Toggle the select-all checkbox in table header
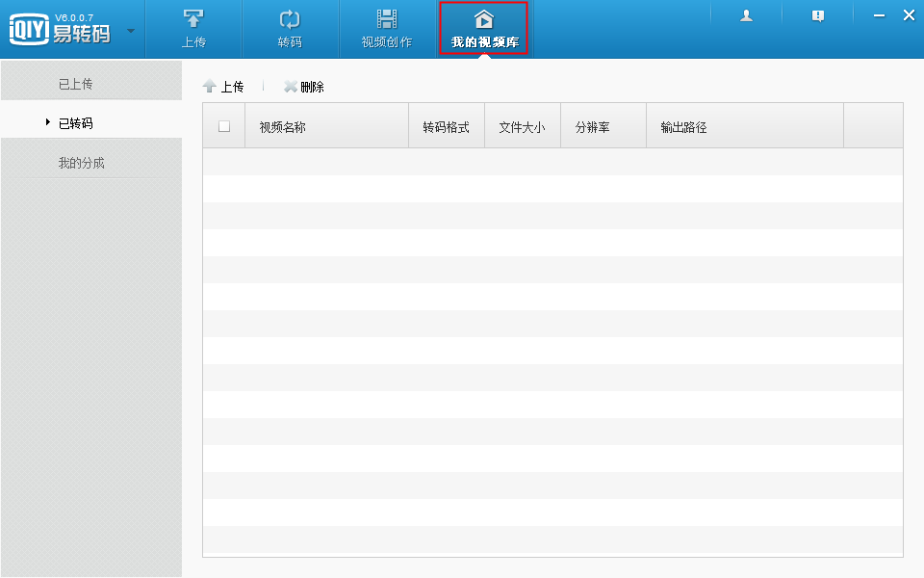The image size is (924, 578). pyautogui.click(x=224, y=126)
